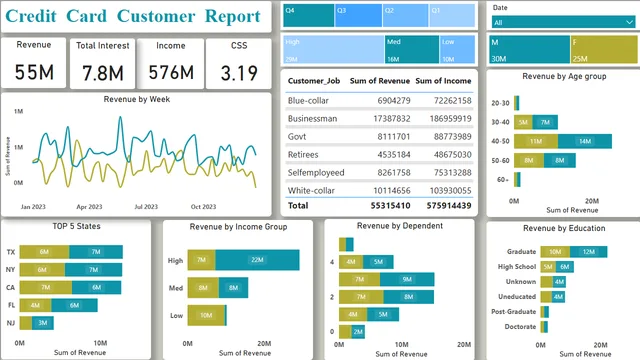
Task: Filter by male gender tile M 30M
Action: click(529, 49)
